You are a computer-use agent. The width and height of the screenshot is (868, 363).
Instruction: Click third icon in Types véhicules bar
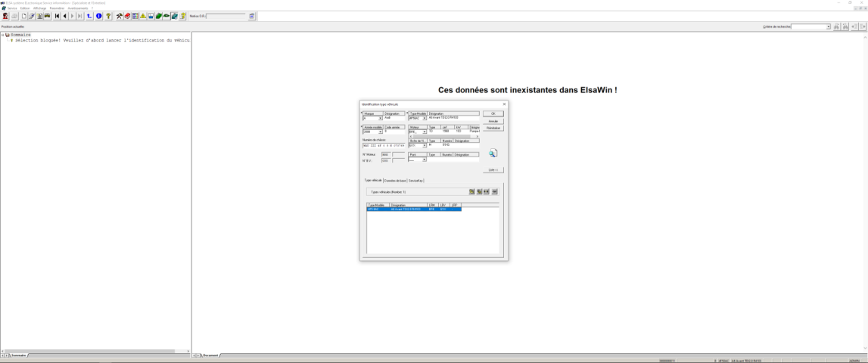[x=487, y=191]
